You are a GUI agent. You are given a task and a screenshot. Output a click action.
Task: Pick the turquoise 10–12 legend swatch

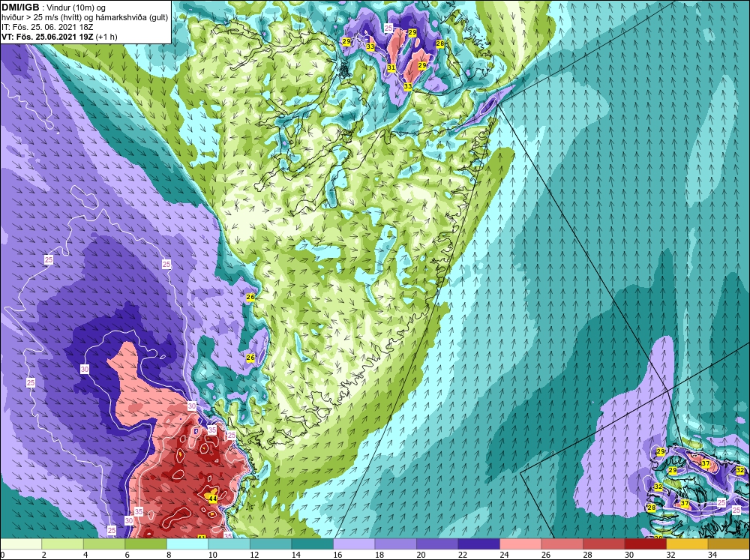[229, 544]
